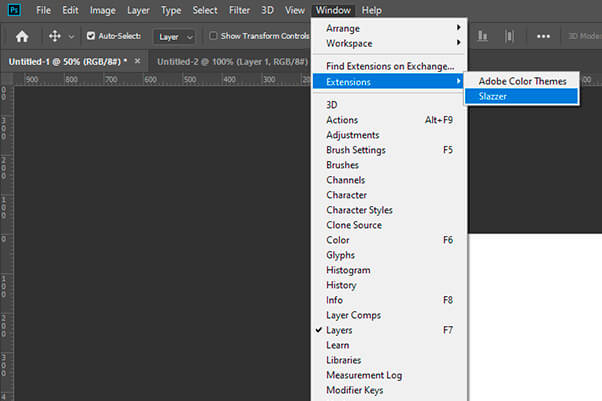
Task: Open the History panel
Action: click(389, 285)
